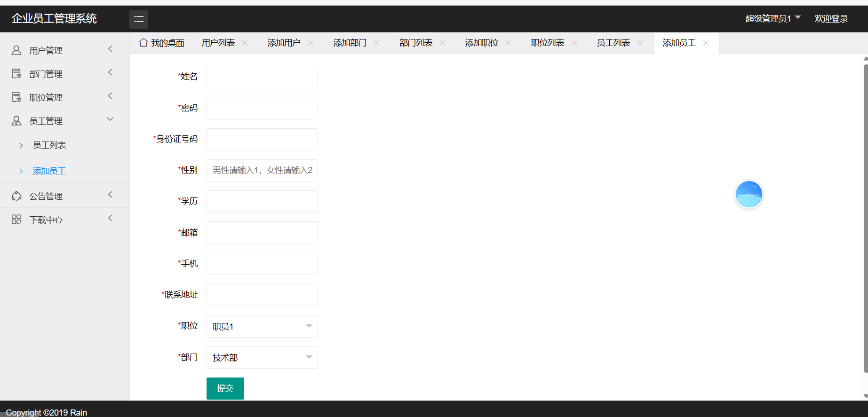Click the hamburger menu toggle icon
Viewport: 868px width, 417px height.
(138, 19)
